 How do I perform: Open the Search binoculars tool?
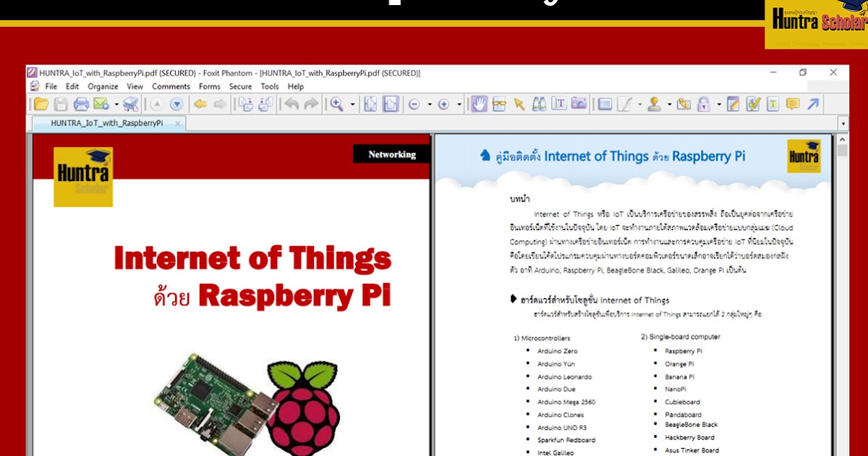[x=538, y=104]
